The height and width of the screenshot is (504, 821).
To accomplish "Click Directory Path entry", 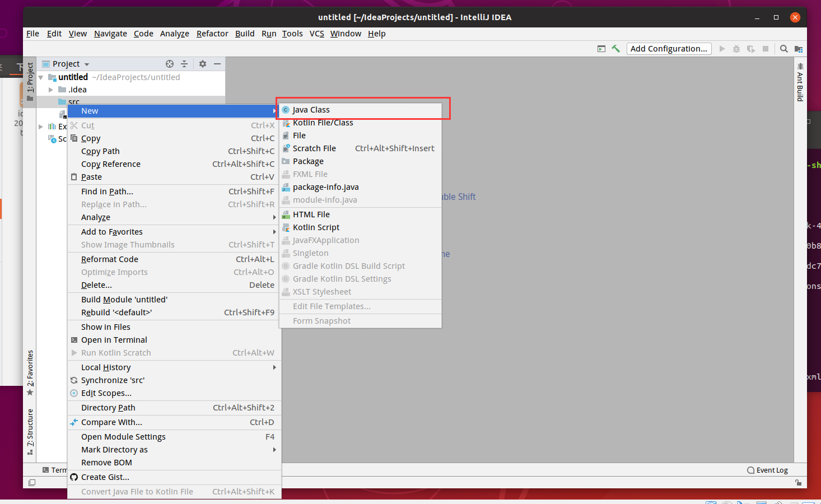I will point(174,408).
